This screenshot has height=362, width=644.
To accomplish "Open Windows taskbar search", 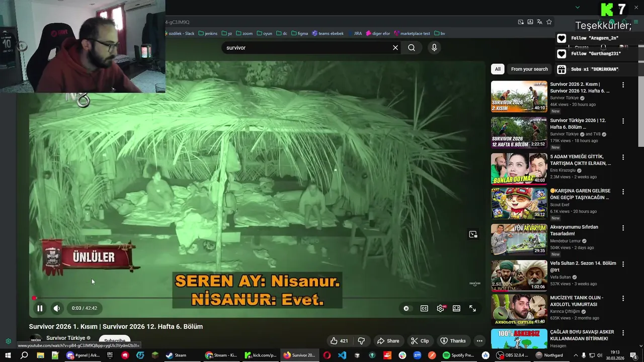I will pos(24,355).
